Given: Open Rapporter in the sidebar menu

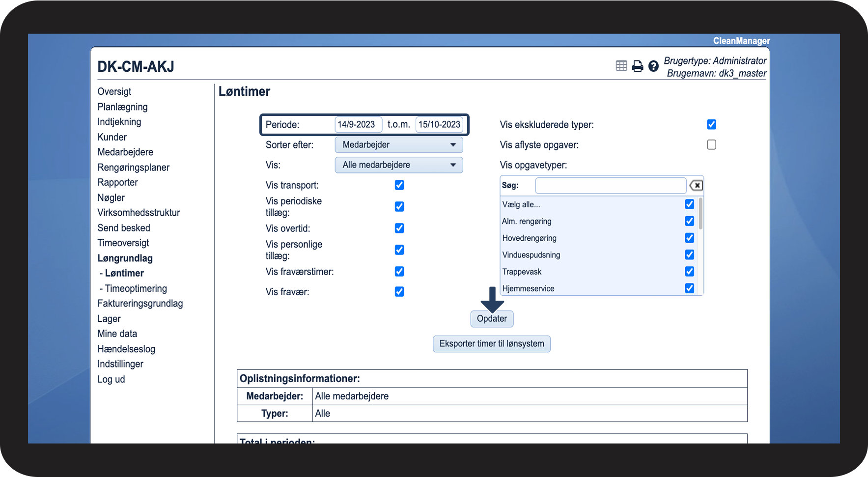Looking at the screenshot, I should tap(117, 182).
